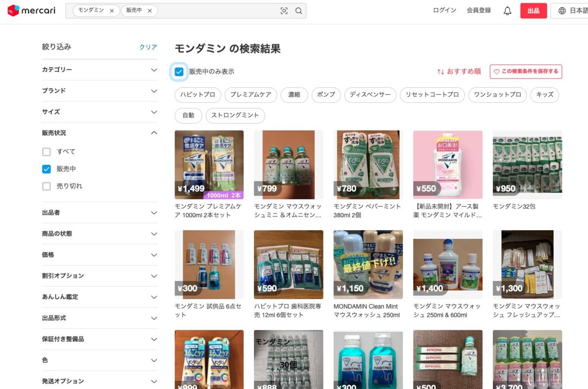The image size is (588, 389).
Task: Remove the 販売中 search tag
Action: click(x=150, y=11)
